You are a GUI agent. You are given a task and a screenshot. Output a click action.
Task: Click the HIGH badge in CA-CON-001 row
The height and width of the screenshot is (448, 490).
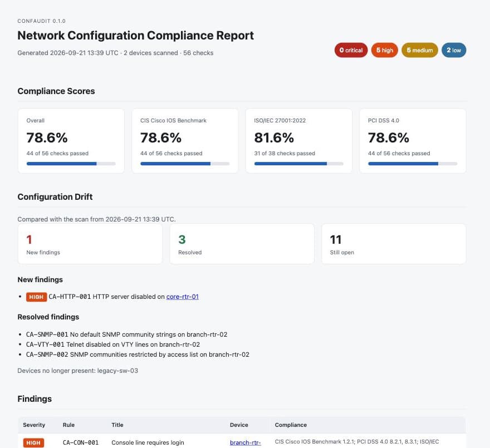coord(33,442)
